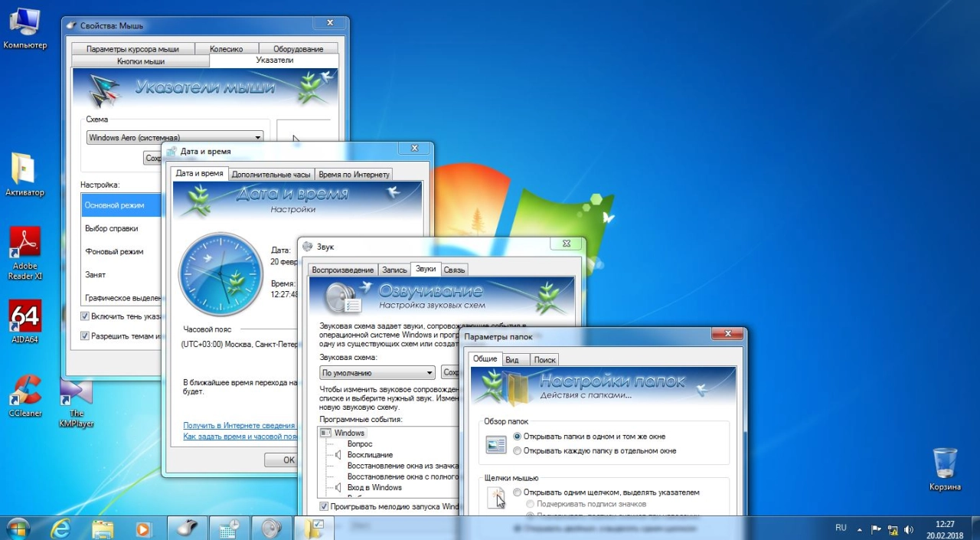Select Открывать одним щелчком radio button

point(517,493)
